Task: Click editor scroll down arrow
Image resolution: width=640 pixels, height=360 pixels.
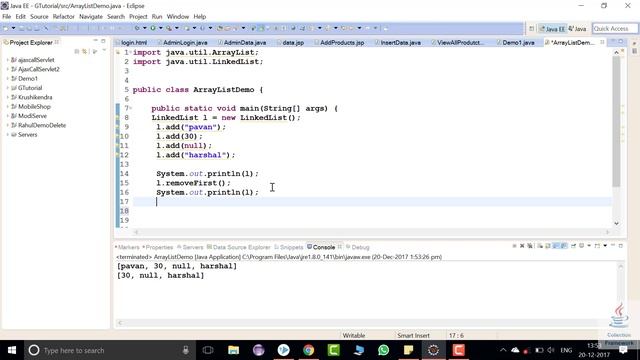Action: pyautogui.click(x=616, y=223)
